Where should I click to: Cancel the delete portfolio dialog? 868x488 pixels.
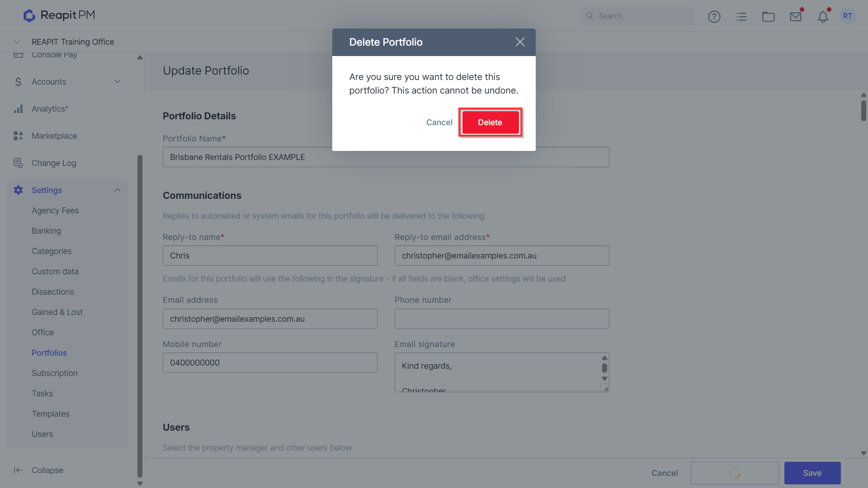439,122
